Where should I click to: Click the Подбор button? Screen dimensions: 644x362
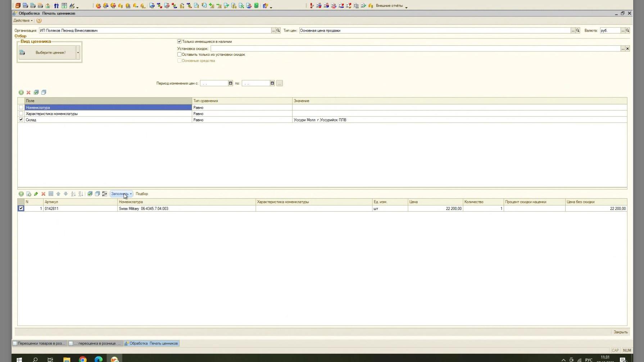click(142, 194)
